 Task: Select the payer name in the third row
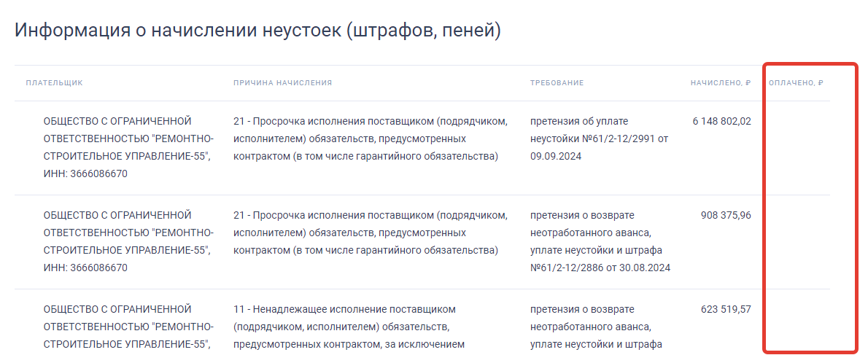tap(128, 327)
